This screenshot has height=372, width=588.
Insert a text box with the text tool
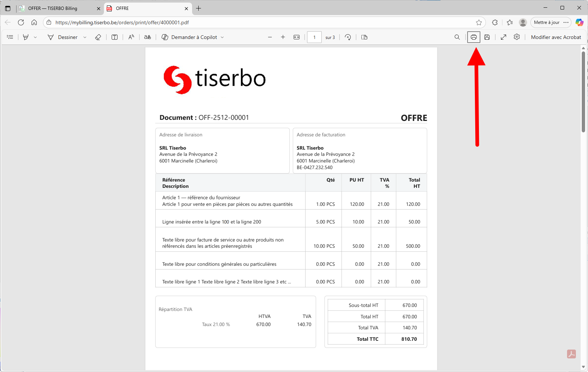click(x=114, y=37)
